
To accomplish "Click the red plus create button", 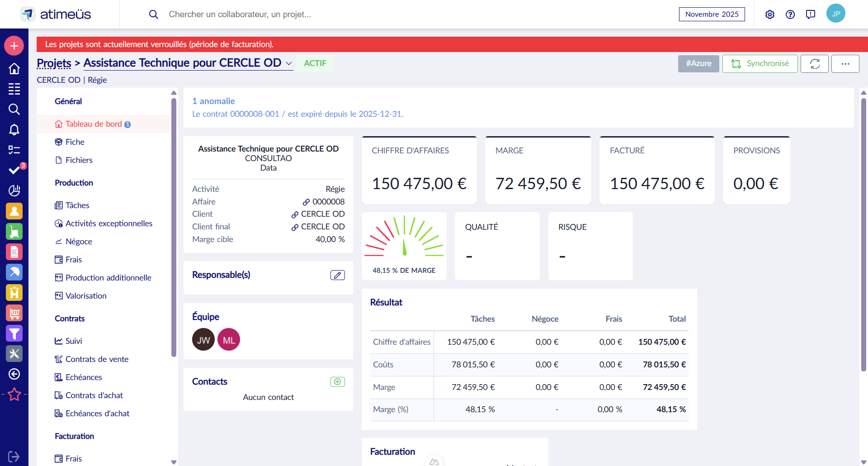I will pos(14,46).
